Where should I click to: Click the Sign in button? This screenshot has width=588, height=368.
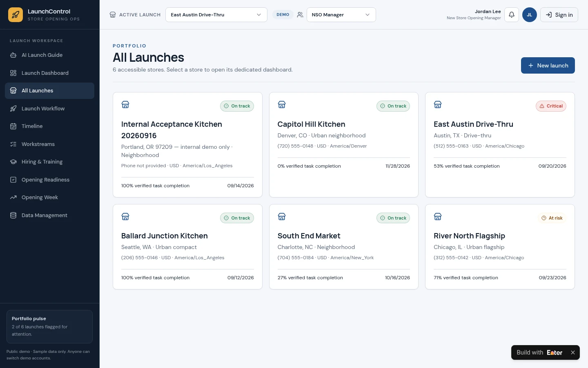click(559, 15)
